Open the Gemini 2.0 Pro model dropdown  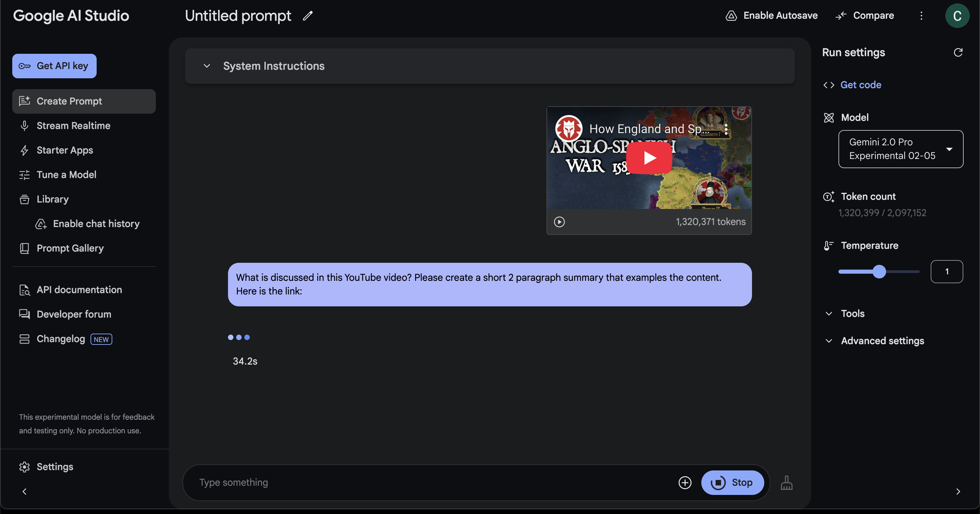900,149
